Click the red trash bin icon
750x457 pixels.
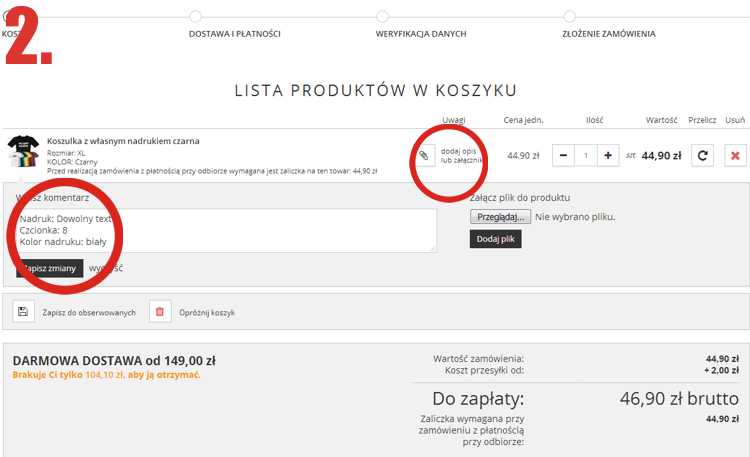click(160, 312)
